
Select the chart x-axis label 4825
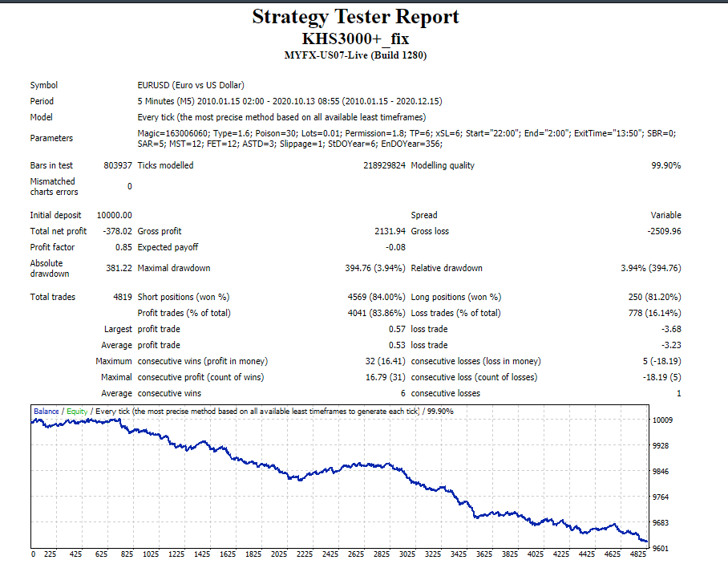point(638,554)
